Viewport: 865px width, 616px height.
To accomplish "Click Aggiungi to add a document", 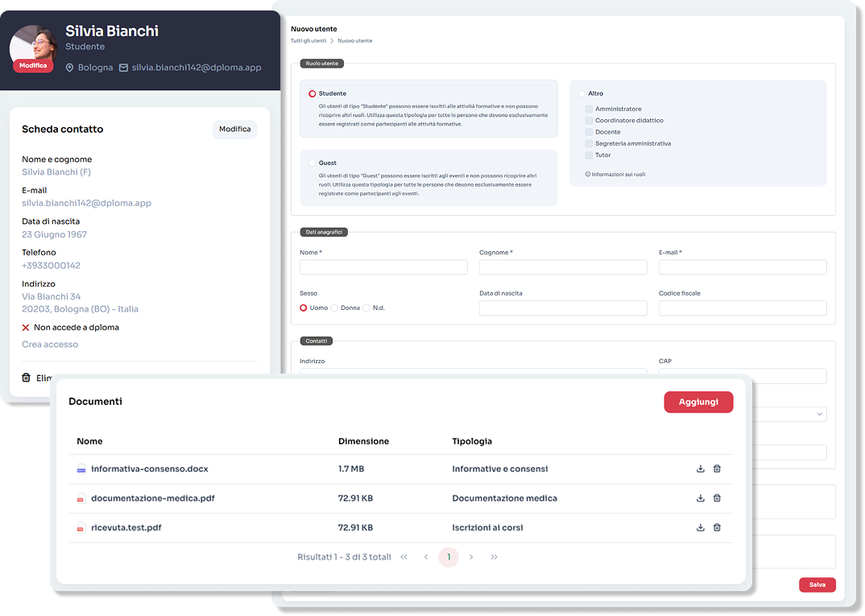I will coord(698,402).
